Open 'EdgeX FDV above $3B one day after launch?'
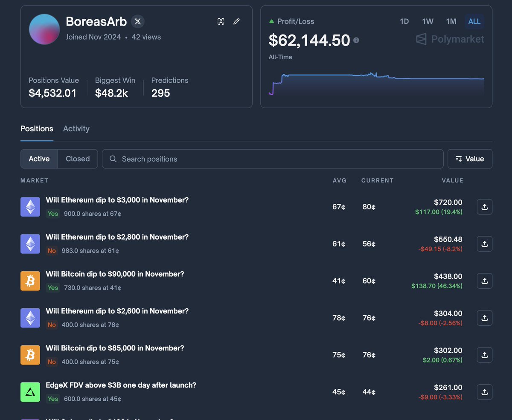The width and height of the screenshot is (512, 420). pos(121,385)
